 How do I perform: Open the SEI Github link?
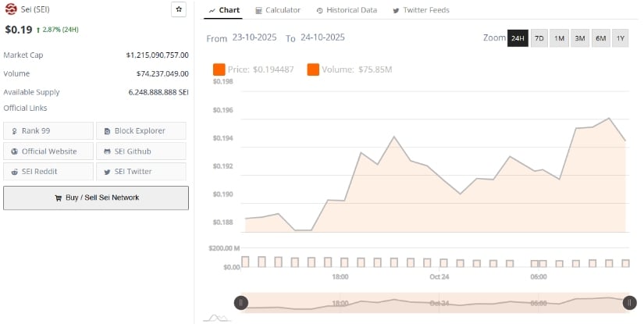click(x=141, y=151)
